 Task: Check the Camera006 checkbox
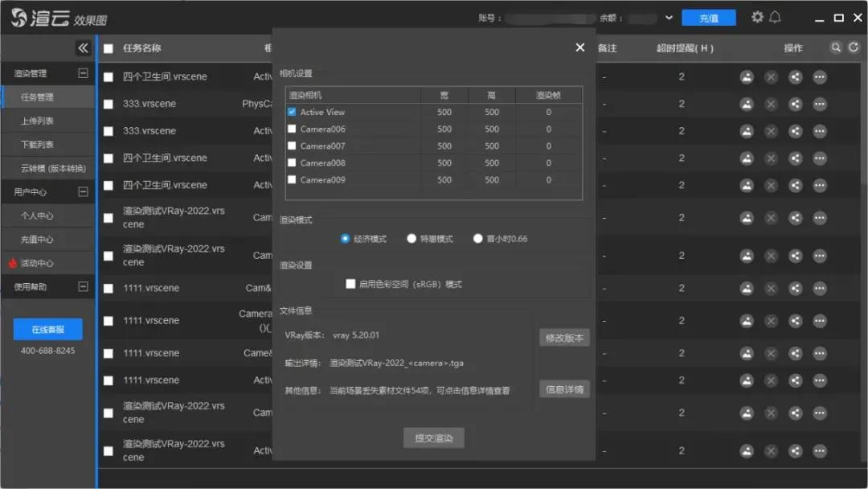[x=292, y=129]
